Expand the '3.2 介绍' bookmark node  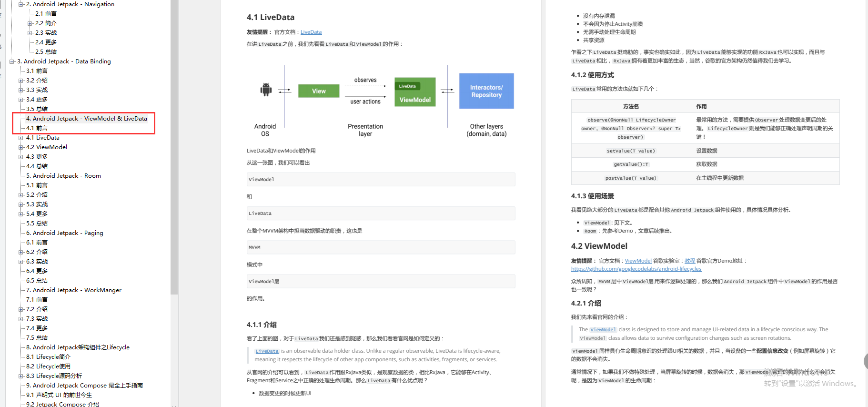[20, 81]
